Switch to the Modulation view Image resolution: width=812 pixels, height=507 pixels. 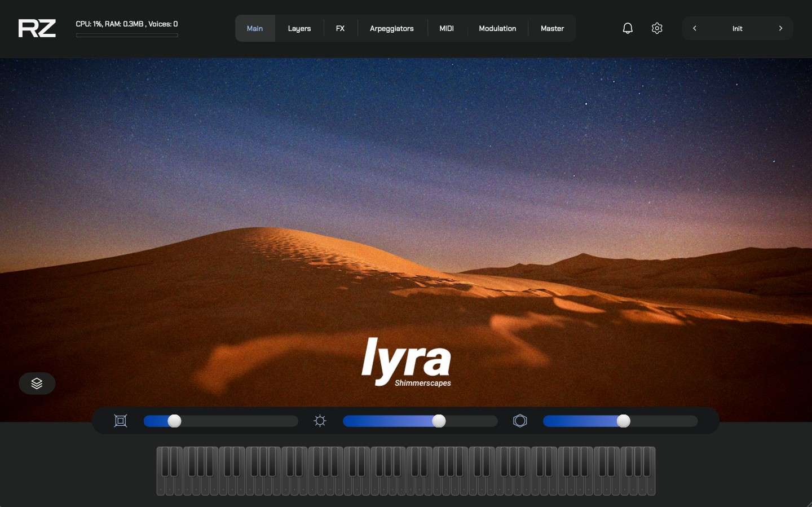coord(497,28)
